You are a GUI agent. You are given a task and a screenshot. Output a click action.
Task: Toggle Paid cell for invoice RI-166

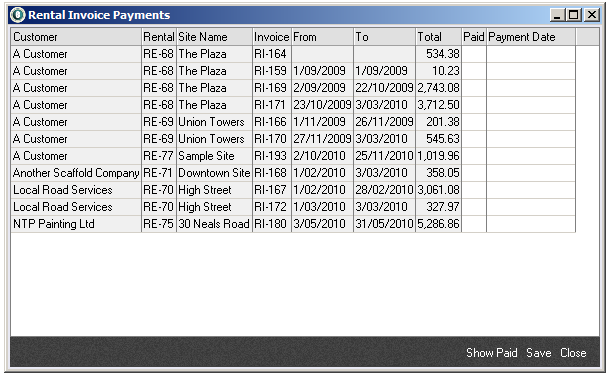474,122
